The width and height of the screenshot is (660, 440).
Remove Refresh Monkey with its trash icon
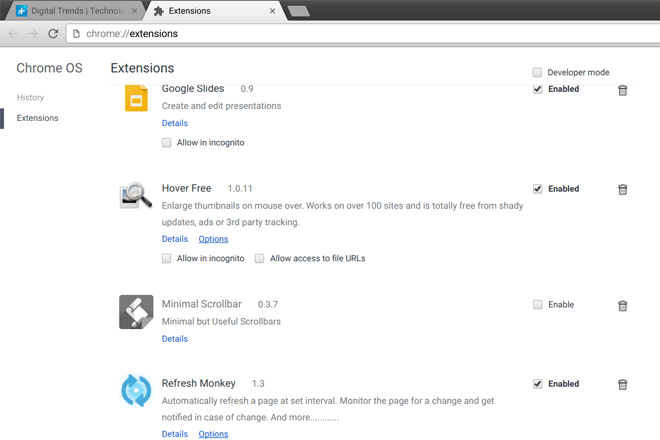[x=622, y=384]
